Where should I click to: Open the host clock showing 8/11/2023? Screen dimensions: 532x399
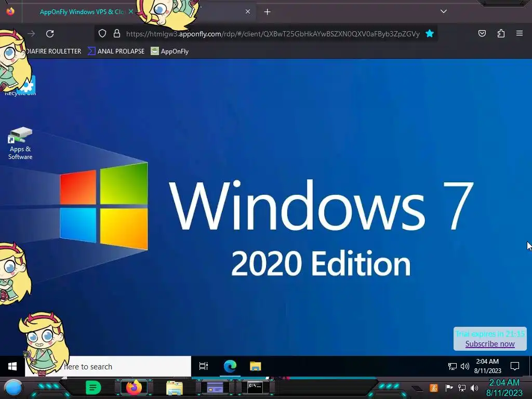[x=504, y=388]
